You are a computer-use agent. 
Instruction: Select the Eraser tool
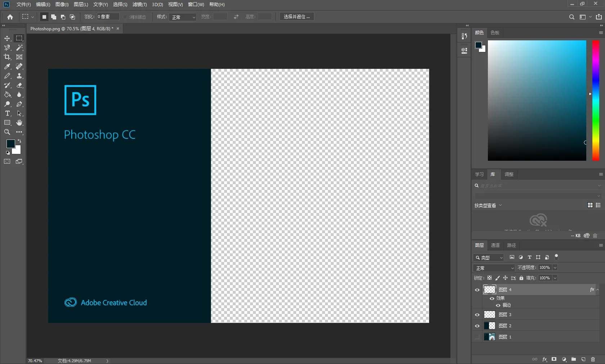[x=19, y=85]
